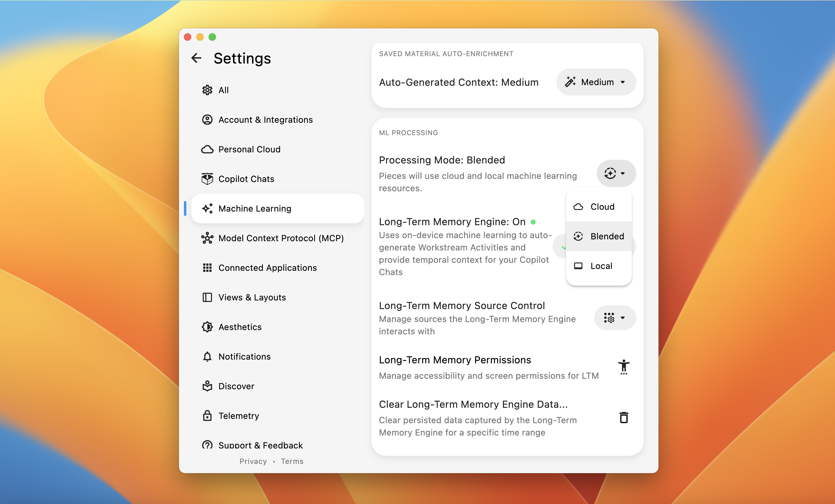835x504 pixels.
Task: Click the Telemetry lock icon
Action: coord(207,415)
